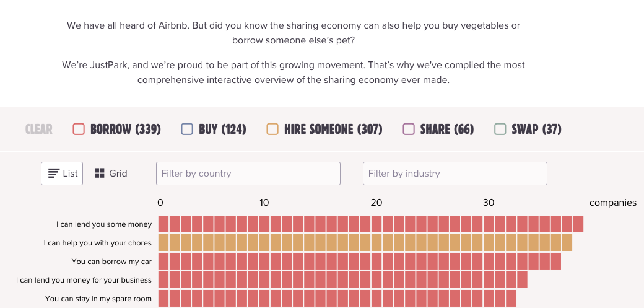Switch to Grid view
This screenshot has height=308, width=644.
(111, 174)
